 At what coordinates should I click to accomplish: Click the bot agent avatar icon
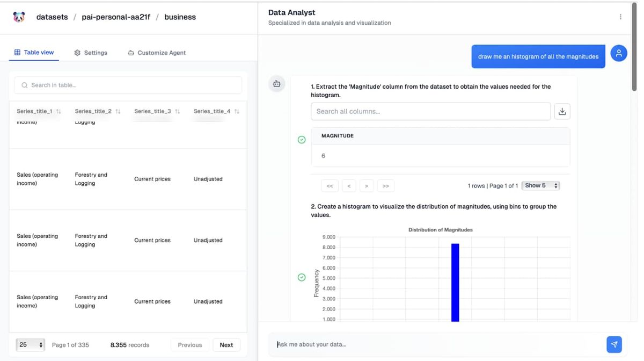277,84
